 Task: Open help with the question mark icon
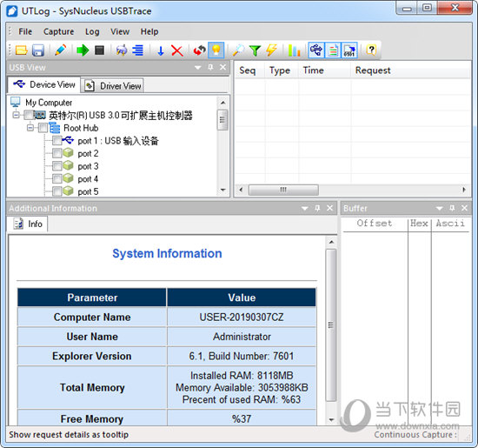pos(371,50)
